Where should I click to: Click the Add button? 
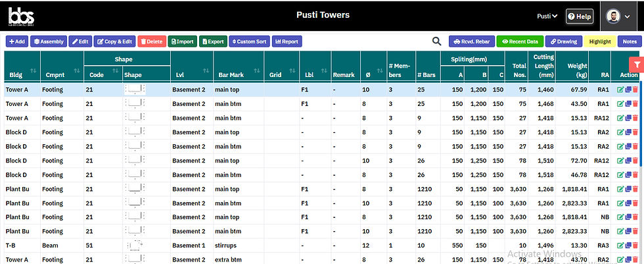[x=17, y=41]
